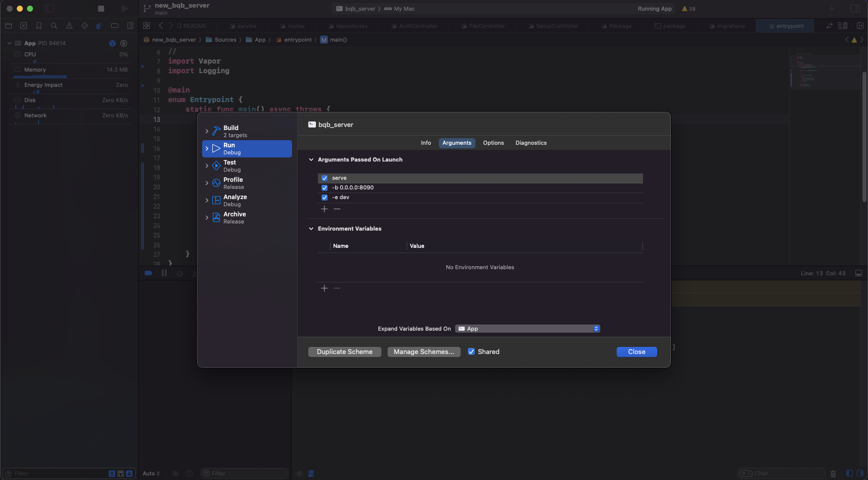Open the AuthController editor tab
The image size is (868, 480).
coord(414,26)
